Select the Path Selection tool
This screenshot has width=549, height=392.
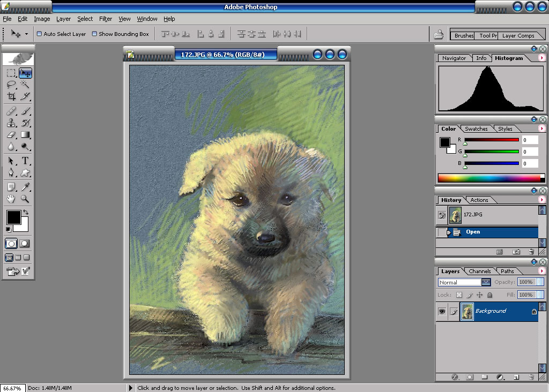coord(11,161)
